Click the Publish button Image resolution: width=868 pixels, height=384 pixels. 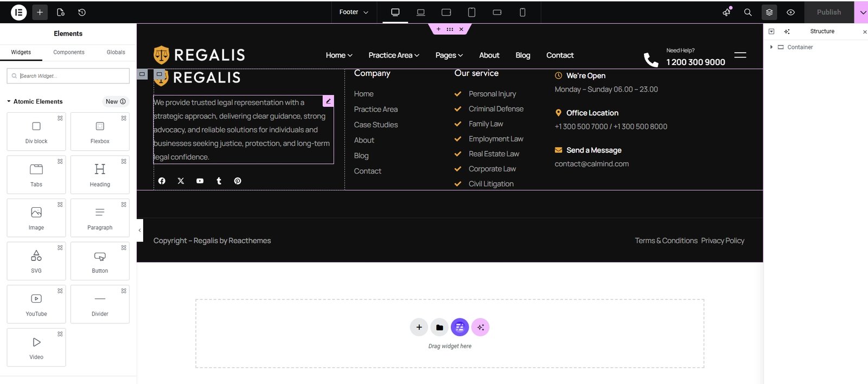click(x=828, y=12)
